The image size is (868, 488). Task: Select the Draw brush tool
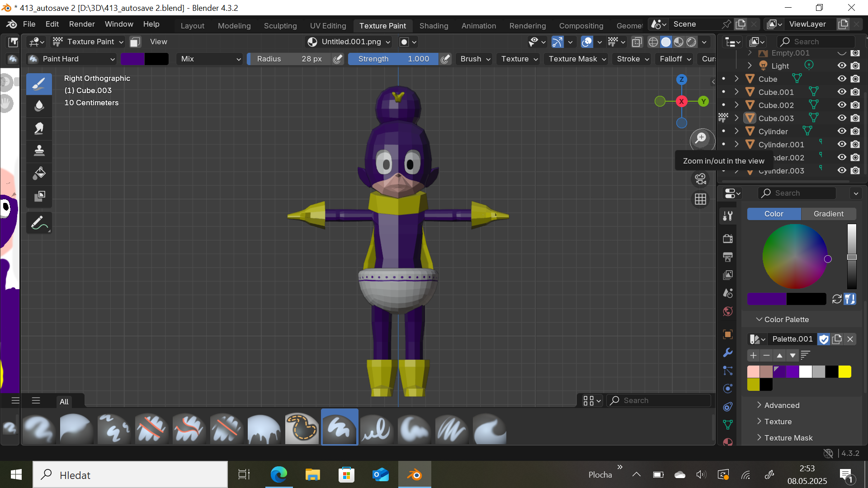(x=39, y=84)
